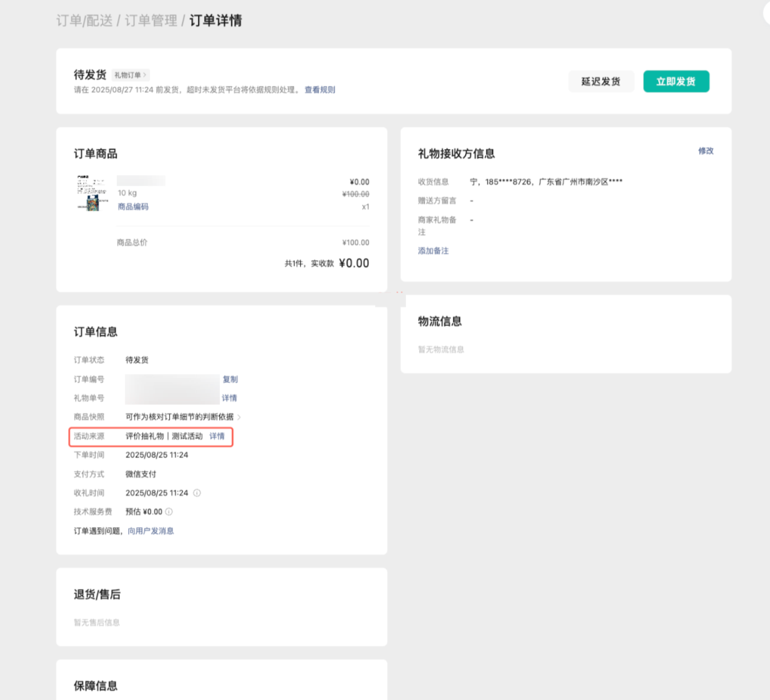Open the 礼物订单 tag

[x=130, y=75]
